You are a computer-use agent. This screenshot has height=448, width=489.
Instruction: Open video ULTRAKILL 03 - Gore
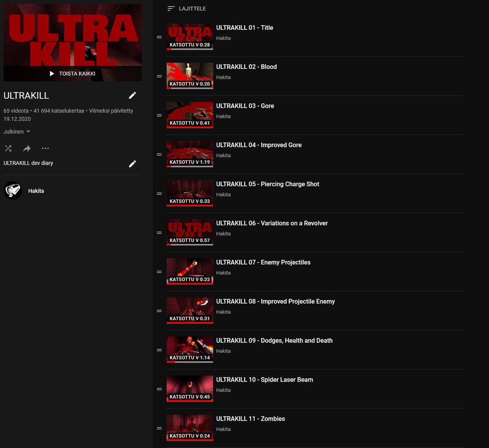click(245, 106)
